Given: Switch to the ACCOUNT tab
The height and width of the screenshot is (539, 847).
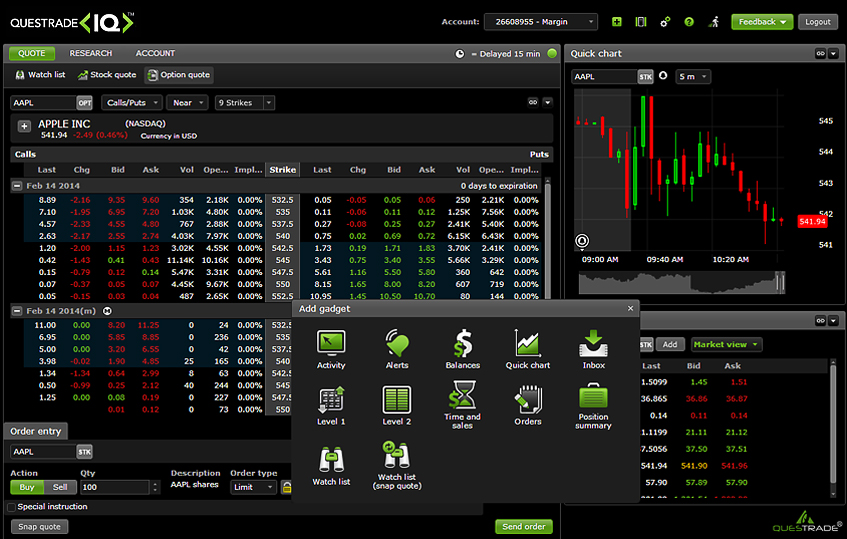Looking at the screenshot, I should 155,53.
